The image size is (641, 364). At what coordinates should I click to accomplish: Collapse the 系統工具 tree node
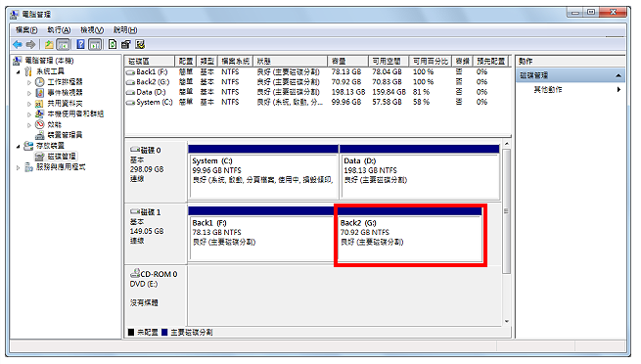point(18,71)
